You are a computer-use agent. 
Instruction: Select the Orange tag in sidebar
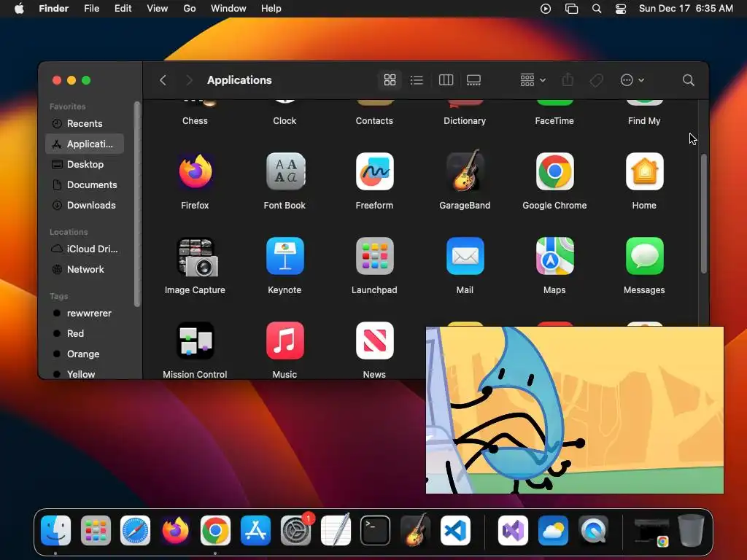point(85,354)
